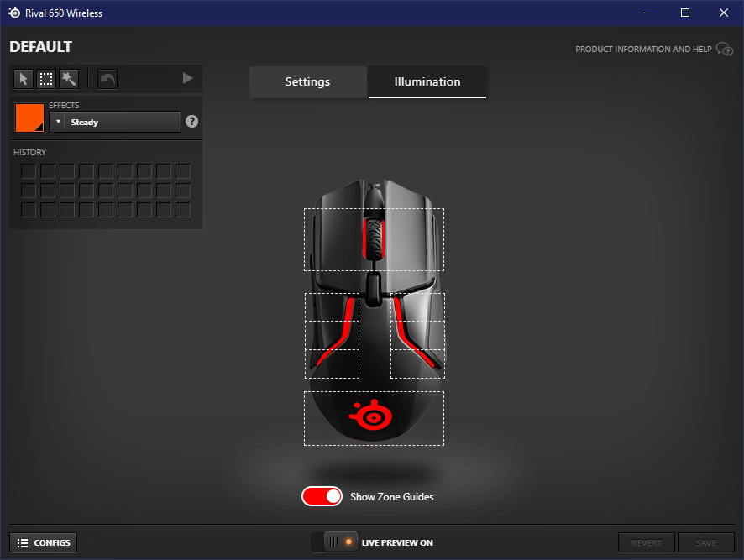Select the middle zone of right light strip
Viewport: 744px width, 560px height.
(417, 336)
